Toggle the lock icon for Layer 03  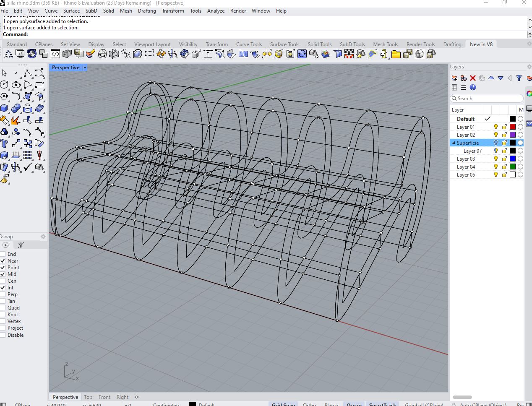pyautogui.click(x=505, y=159)
